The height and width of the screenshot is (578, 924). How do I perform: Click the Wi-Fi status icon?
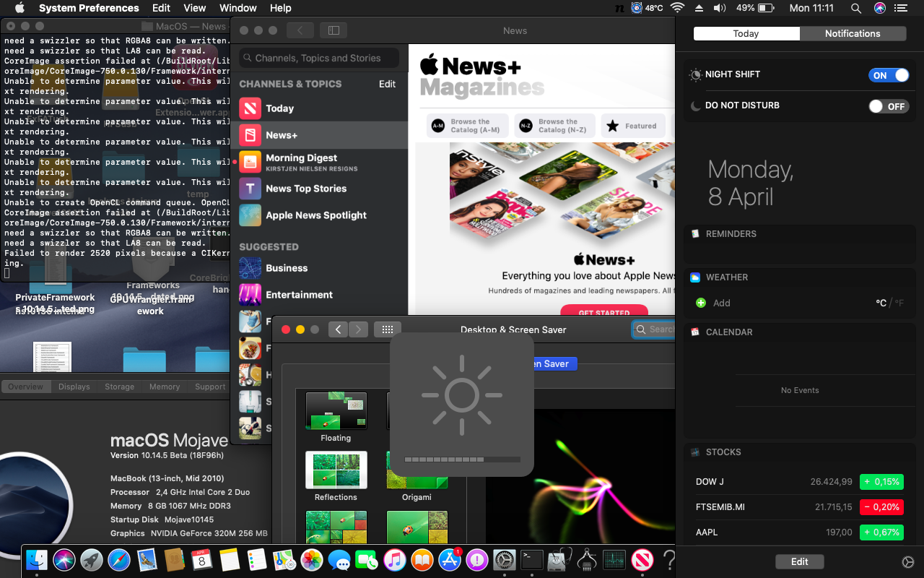pos(676,8)
